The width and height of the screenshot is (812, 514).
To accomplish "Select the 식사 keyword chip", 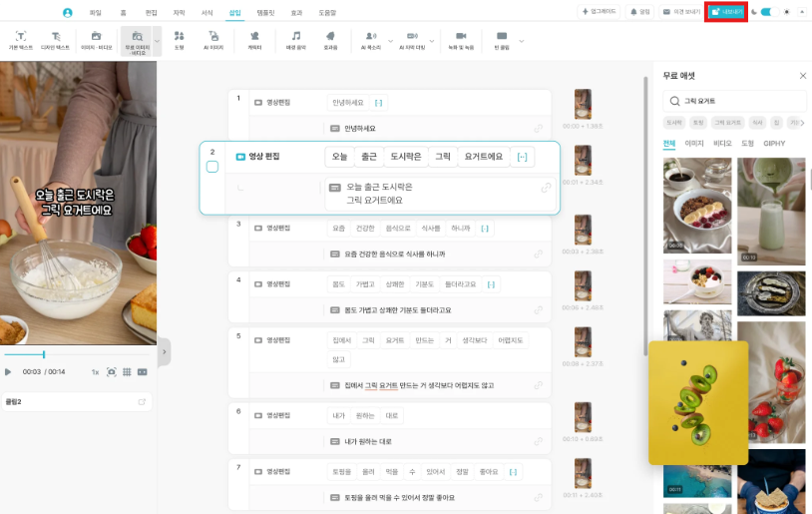I will 757,123.
